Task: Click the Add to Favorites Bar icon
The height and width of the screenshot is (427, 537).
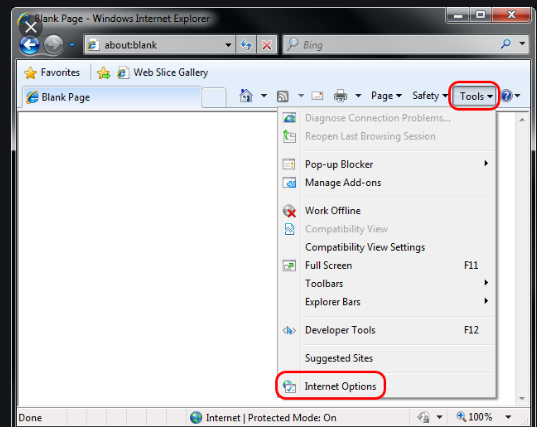Action: point(103,73)
